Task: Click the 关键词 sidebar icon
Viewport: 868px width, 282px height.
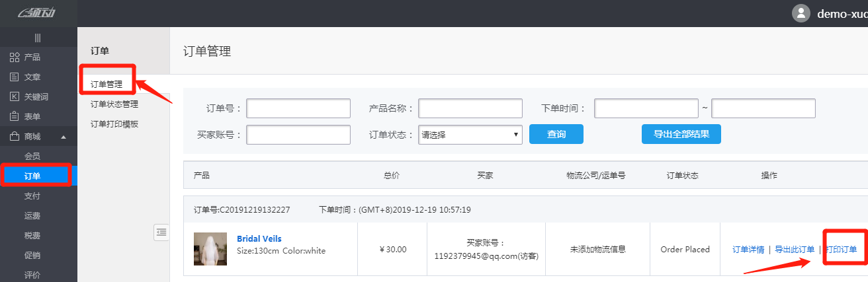Action: click(15, 96)
